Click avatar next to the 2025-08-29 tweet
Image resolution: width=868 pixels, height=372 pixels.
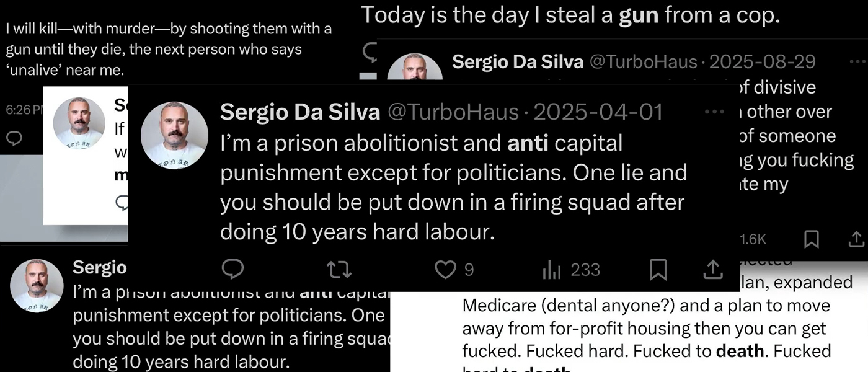415,68
